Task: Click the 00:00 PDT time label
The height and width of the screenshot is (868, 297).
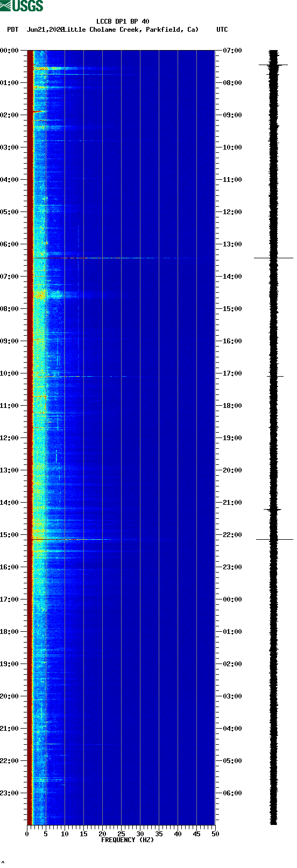Action: click(x=10, y=51)
